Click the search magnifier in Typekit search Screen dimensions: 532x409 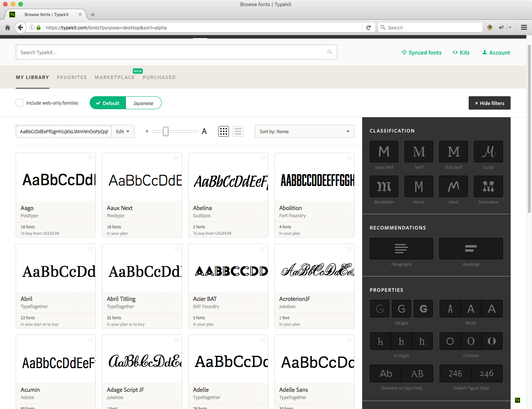pyautogui.click(x=330, y=52)
